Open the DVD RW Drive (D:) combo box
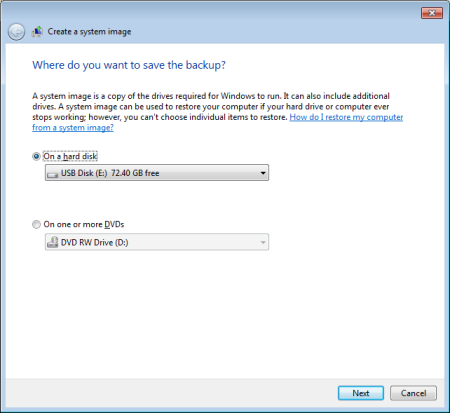This screenshot has height=413, width=450. pos(157,242)
